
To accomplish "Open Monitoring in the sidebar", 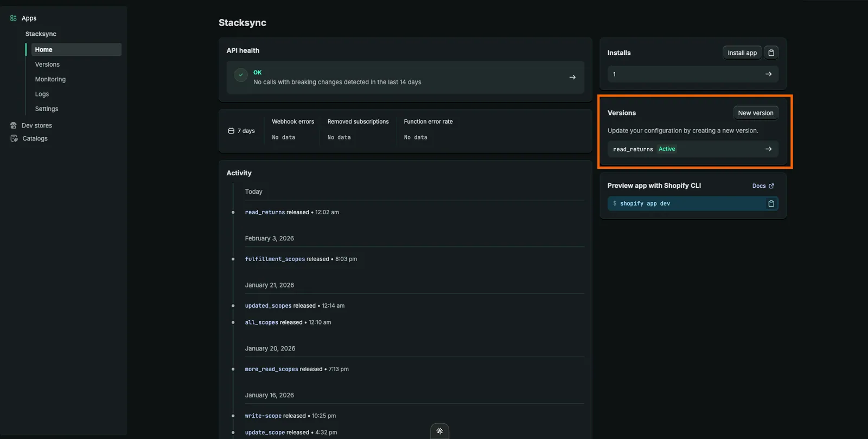I will (50, 79).
